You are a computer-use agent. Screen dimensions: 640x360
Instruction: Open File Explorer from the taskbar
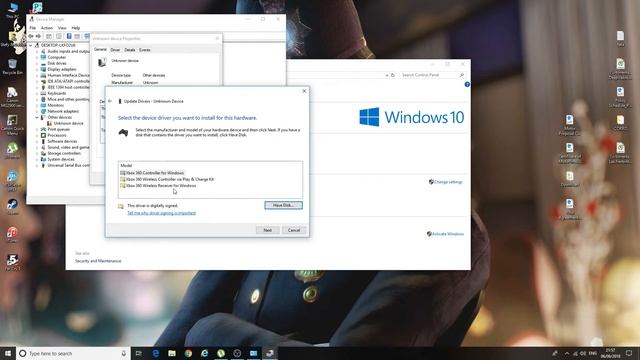click(172, 353)
